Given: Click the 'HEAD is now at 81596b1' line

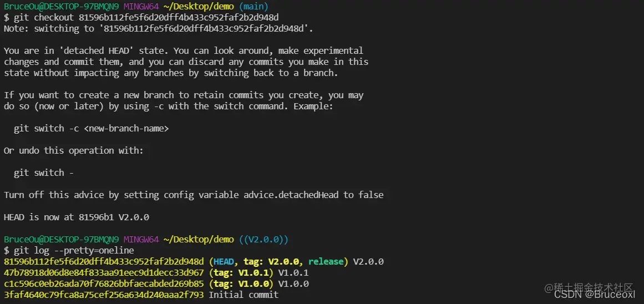Looking at the screenshot, I should [77, 217].
